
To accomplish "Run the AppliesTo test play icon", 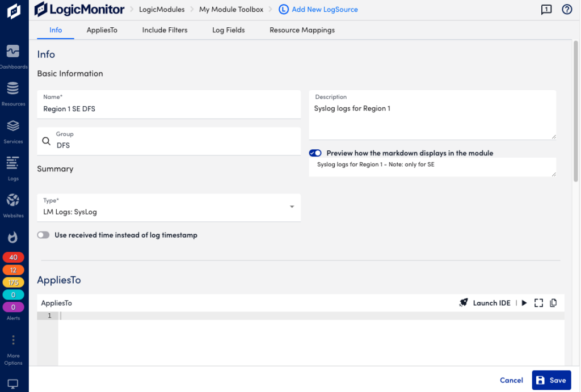I will (524, 303).
